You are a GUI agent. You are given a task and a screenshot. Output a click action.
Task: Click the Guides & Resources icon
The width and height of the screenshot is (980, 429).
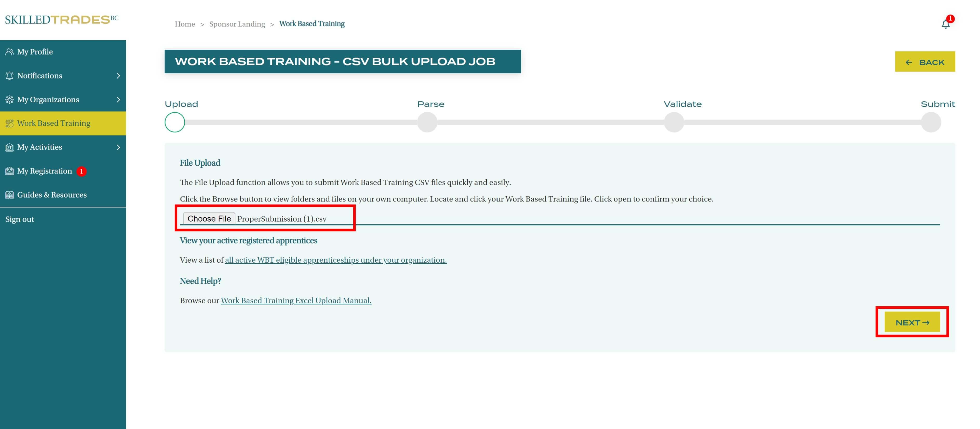pos(10,195)
